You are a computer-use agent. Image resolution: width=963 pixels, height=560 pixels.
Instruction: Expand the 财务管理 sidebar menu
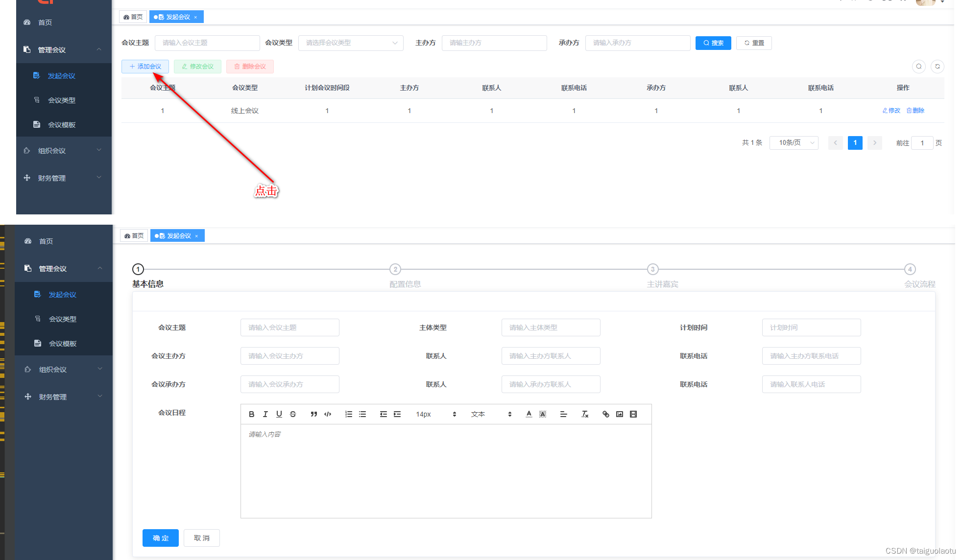point(52,178)
